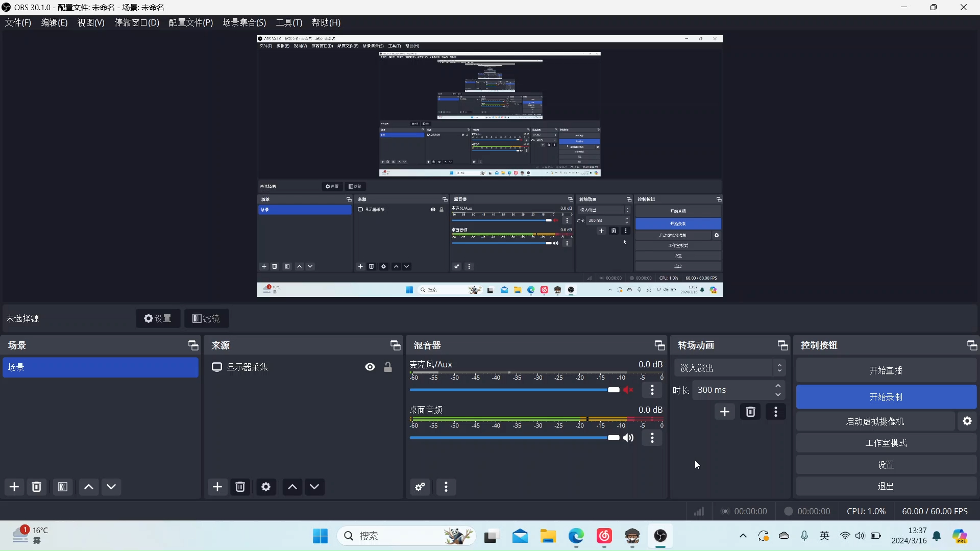Open advanced audio properties gear in 混音器
Screen dimensions: 980x551
420,487
